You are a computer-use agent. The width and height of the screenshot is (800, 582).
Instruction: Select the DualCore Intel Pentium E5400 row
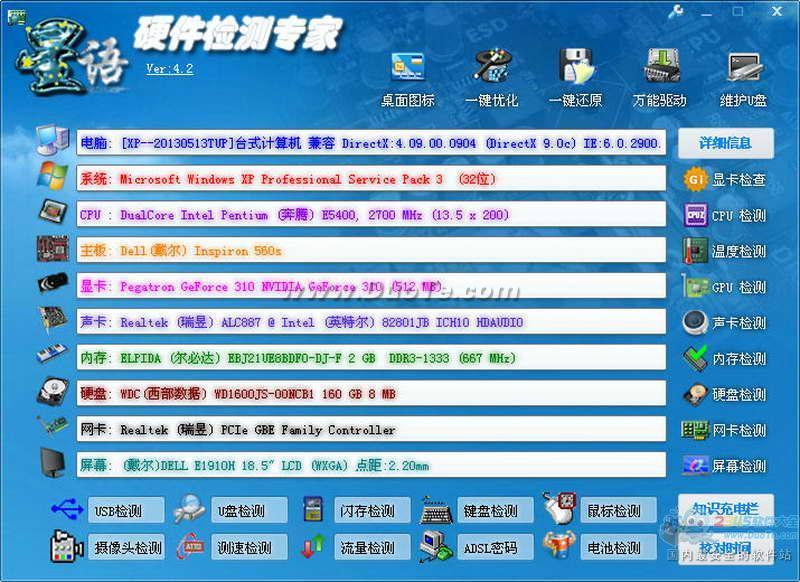371,215
